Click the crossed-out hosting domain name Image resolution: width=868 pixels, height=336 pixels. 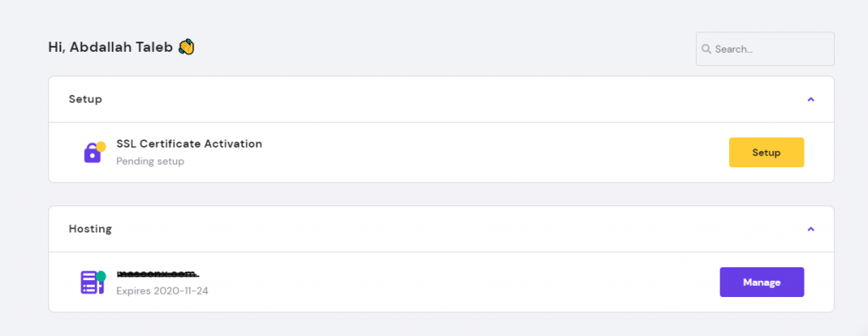158,274
